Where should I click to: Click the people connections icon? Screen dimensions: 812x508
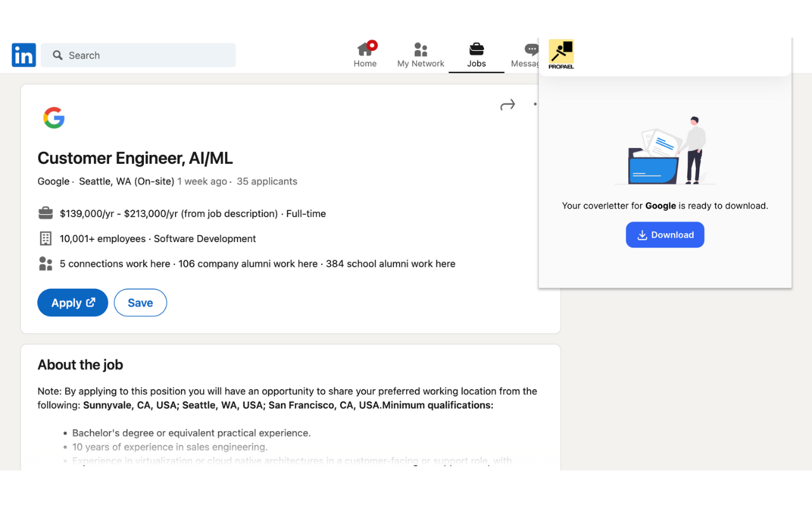click(46, 264)
